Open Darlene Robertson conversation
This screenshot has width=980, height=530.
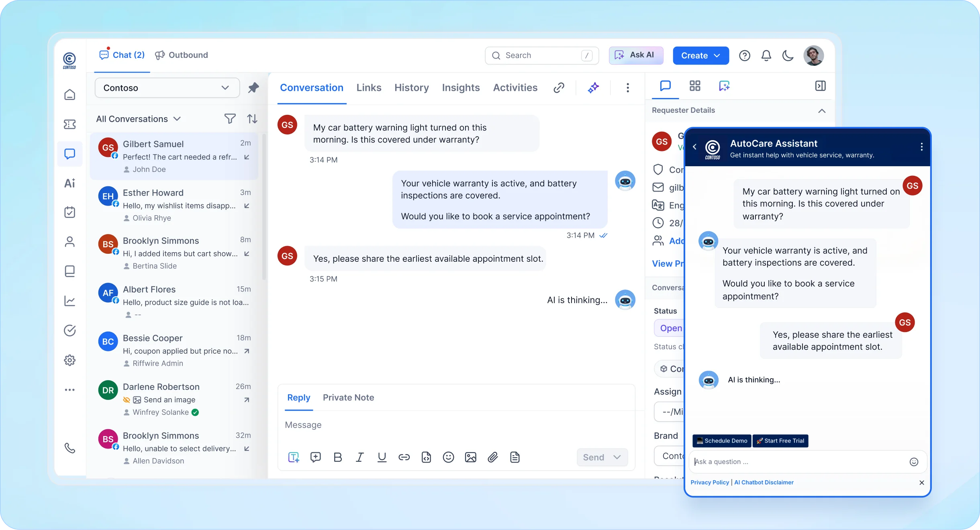point(174,399)
